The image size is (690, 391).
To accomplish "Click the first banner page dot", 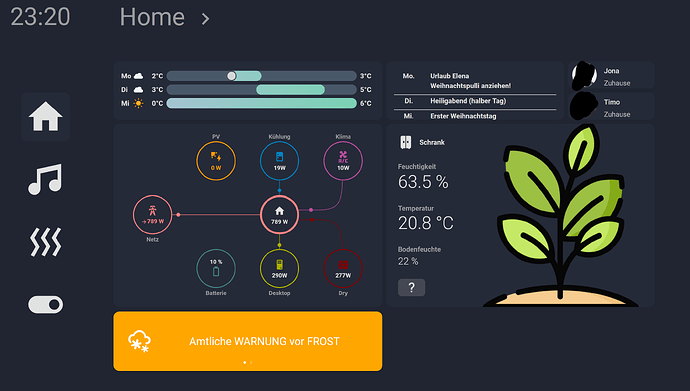I will point(245,362).
